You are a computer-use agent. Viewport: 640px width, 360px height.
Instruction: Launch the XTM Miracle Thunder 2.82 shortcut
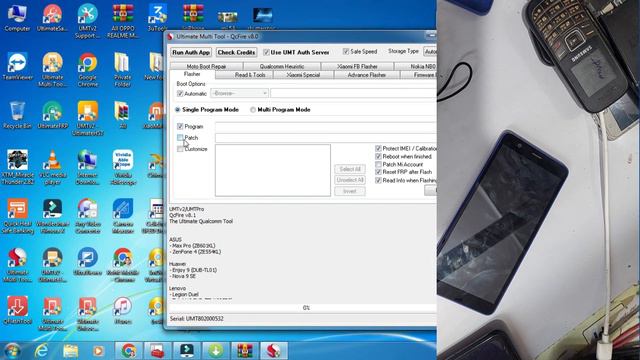(x=17, y=167)
